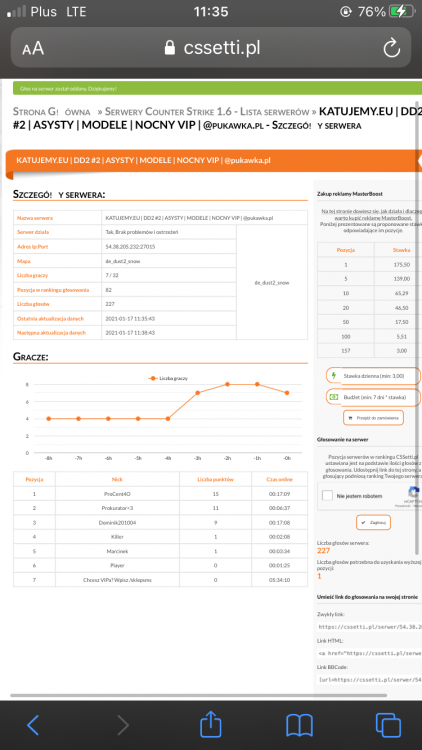This screenshot has height=750, width=422.
Task: Select the 'Link HTML' code field
Action: 369,653
